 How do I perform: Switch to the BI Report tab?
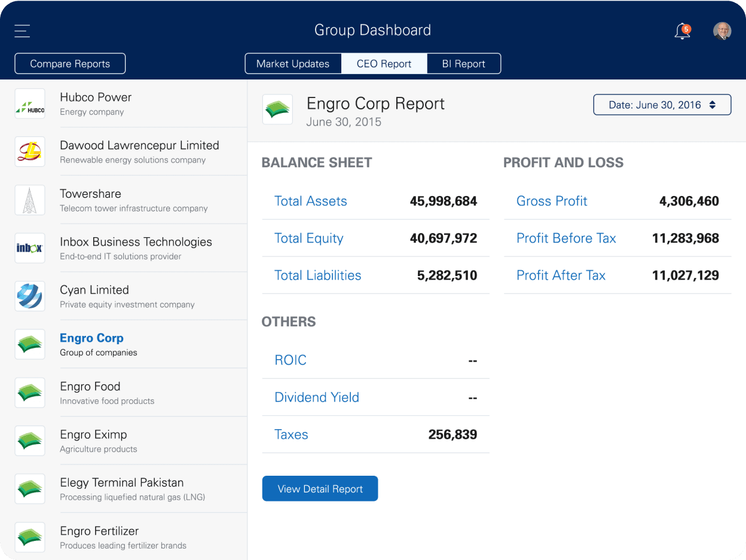coord(464,64)
